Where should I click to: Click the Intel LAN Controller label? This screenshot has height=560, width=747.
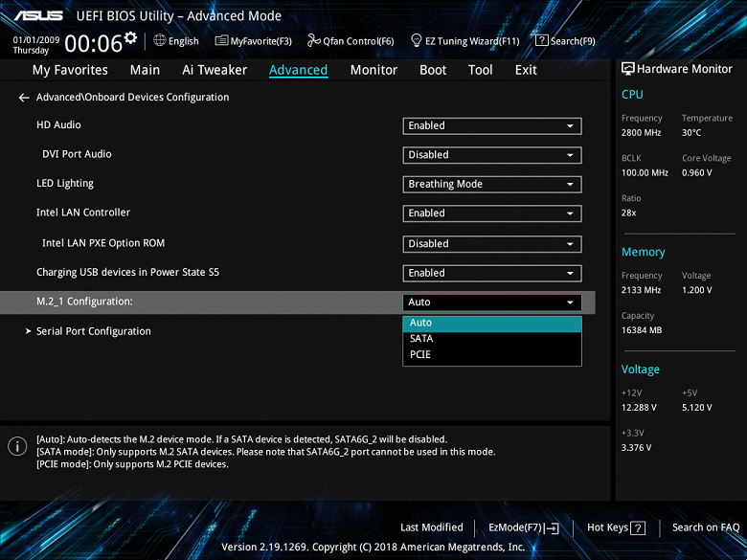[83, 213]
